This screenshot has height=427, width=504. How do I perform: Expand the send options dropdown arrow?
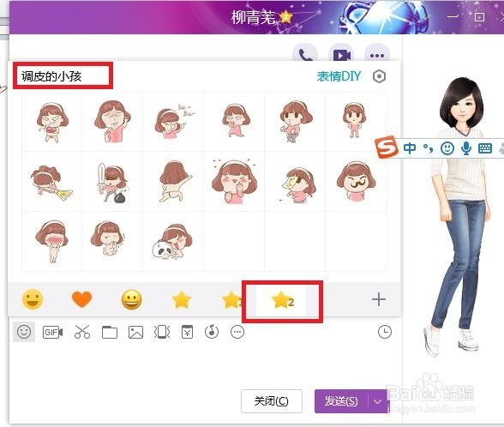point(378,401)
